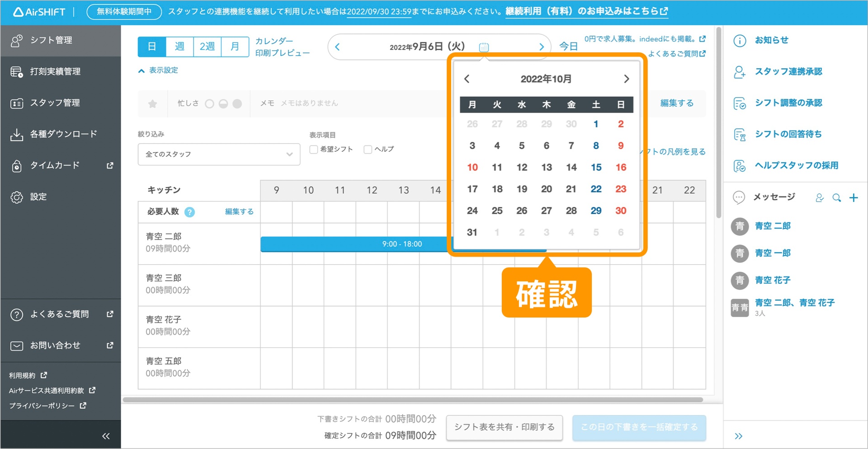Open the 全てのスタッフ filter dropdown
868x449 pixels.
[219, 154]
